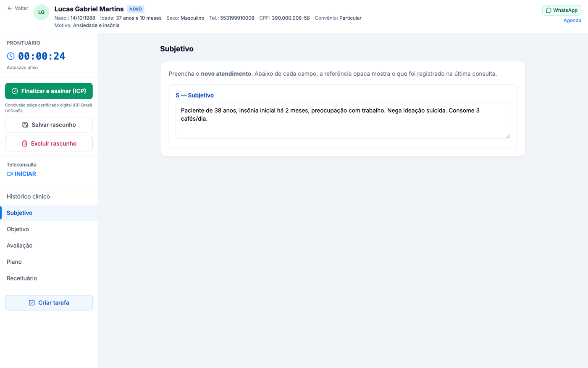
Task: Click the video camera icon beside INICIAR
Action: [x=10, y=174]
